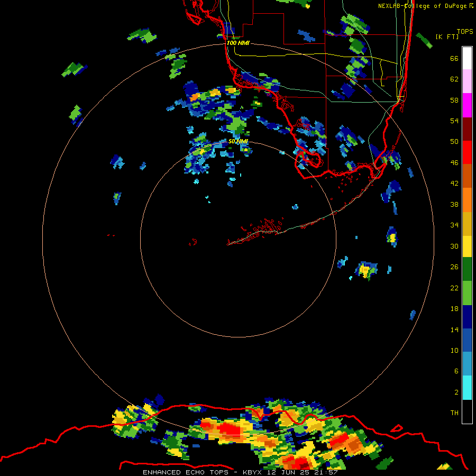Click the 'ENHANCED ECHO TOPS' product title
This screenshot has width=476, height=476.
pos(186,472)
